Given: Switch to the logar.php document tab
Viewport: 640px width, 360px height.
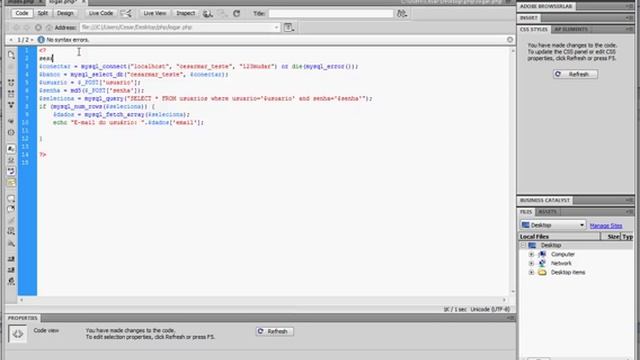Looking at the screenshot, I should point(64,2).
